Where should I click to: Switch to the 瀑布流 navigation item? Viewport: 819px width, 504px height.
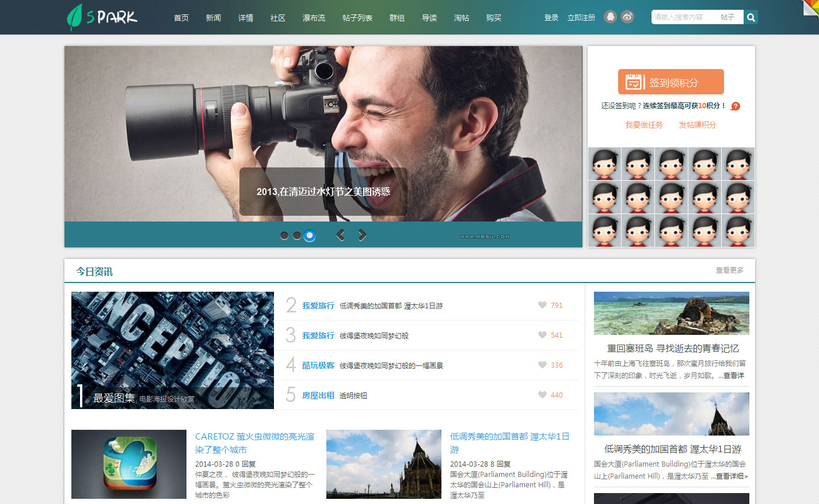(313, 18)
